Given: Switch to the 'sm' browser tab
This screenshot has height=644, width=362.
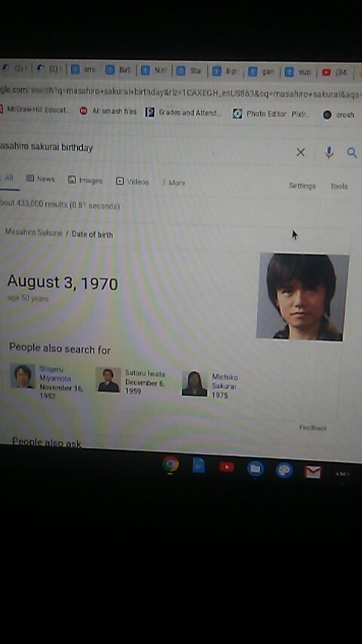Looking at the screenshot, I should coord(83,69).
